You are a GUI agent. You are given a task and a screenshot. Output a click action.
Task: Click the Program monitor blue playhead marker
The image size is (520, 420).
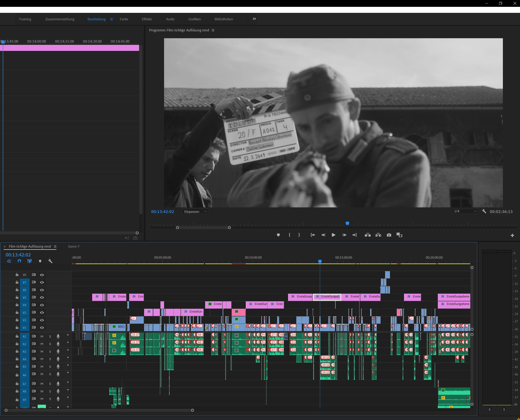point(347,223)
